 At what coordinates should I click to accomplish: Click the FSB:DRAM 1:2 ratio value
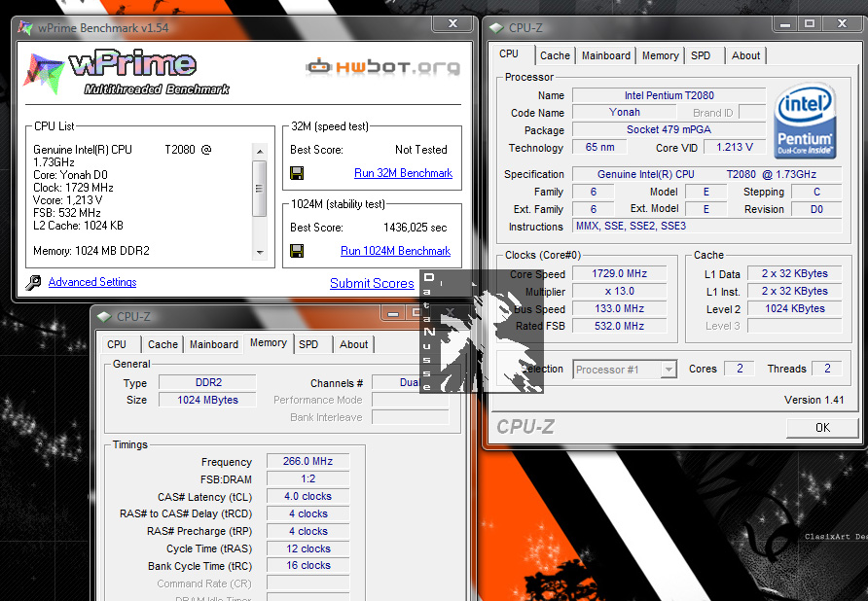point(307,478)
